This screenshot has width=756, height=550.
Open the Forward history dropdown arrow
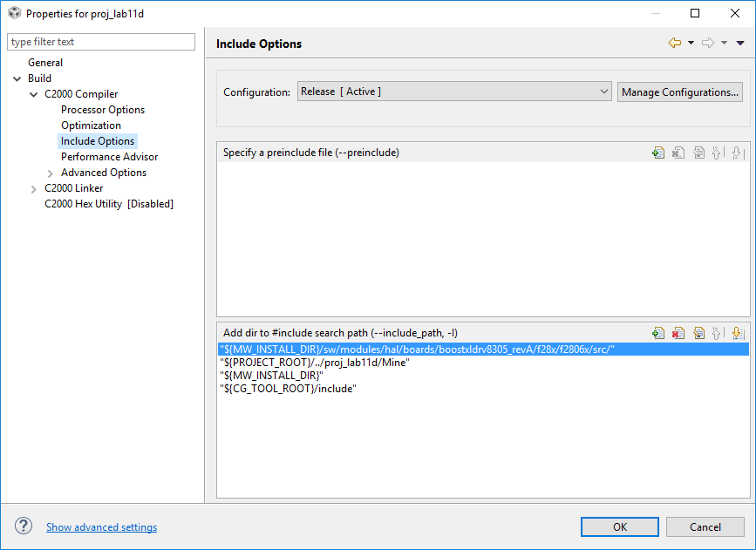pos(725,43)
